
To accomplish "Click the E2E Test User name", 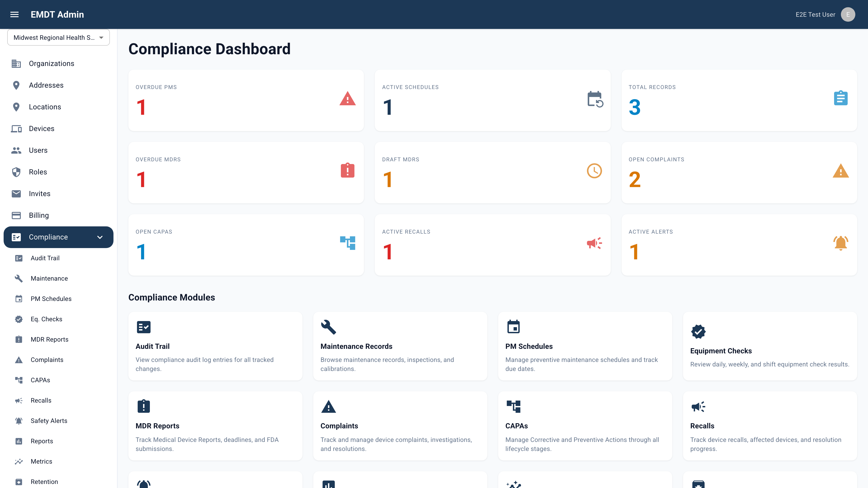I will [x=815, y=14].
